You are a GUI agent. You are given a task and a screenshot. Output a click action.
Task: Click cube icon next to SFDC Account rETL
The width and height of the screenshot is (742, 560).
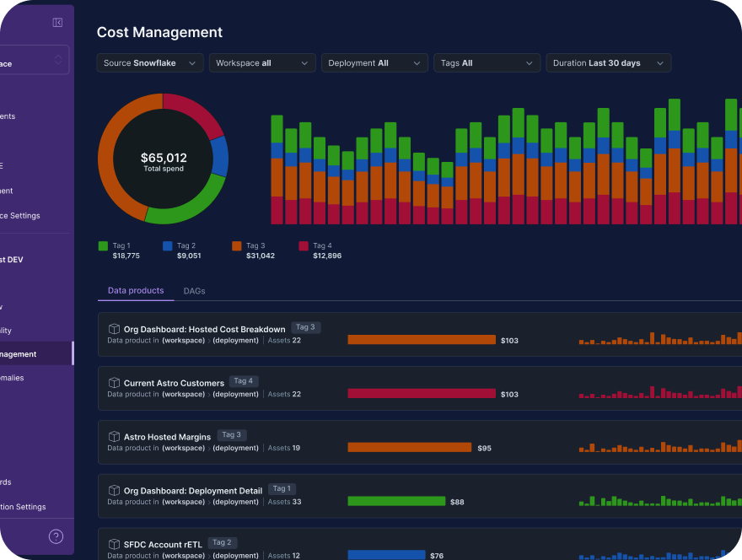(114, 545)
